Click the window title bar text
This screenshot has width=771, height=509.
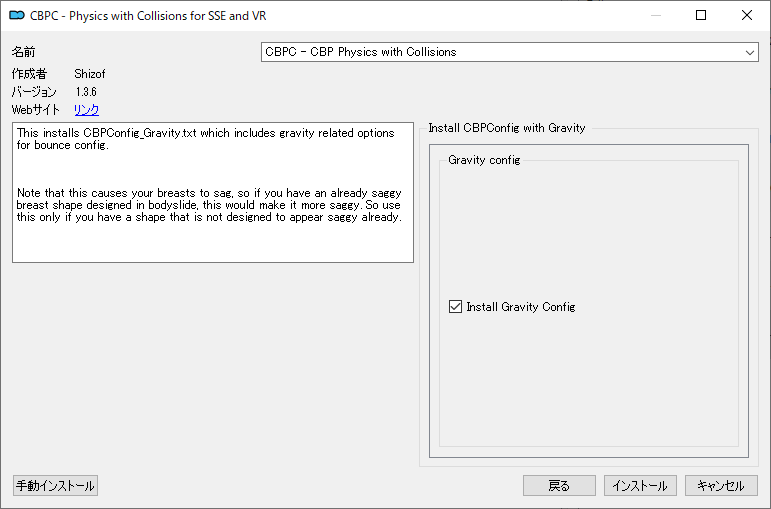pyautogui.click(x=148, y=16)
